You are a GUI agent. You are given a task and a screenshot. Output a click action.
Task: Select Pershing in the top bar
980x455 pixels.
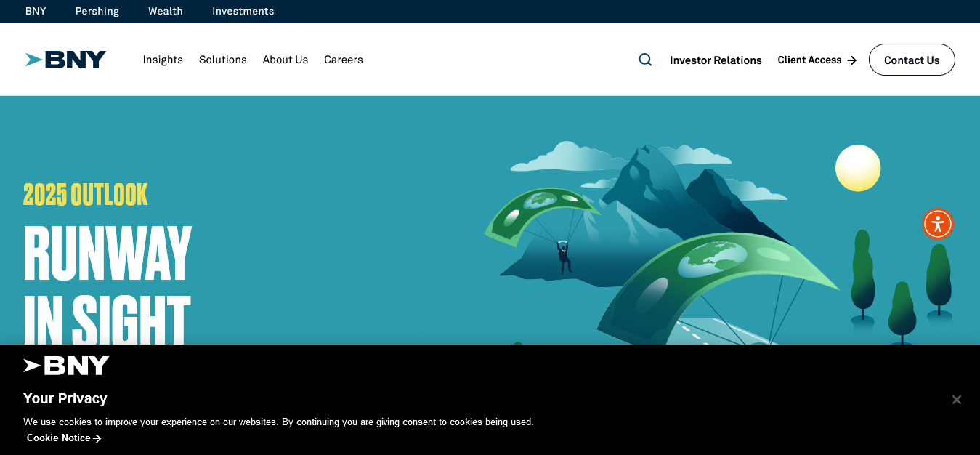point(97,11)
